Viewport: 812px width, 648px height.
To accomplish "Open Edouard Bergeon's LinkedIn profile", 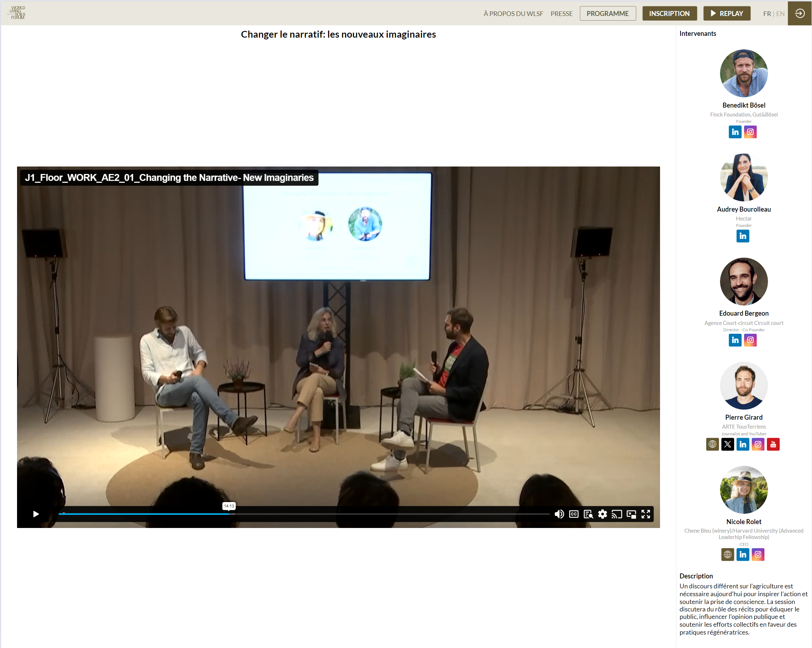I will [x=735, y=340].
